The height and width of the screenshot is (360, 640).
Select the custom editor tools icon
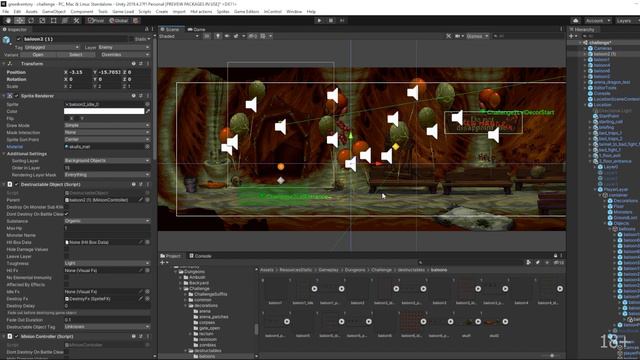click(x=76, y=20)
